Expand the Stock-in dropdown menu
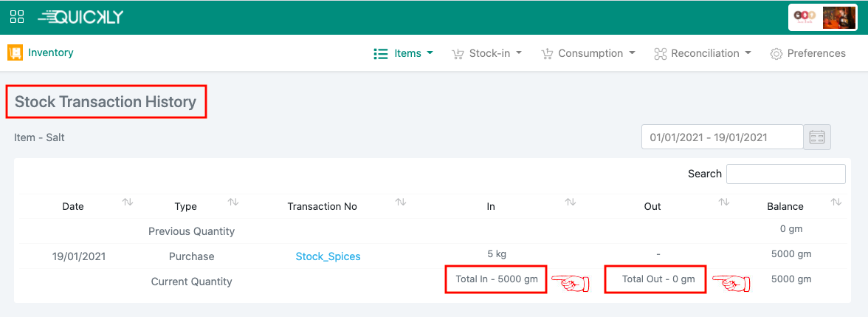 pyautogui.click(x=487, y=53)
